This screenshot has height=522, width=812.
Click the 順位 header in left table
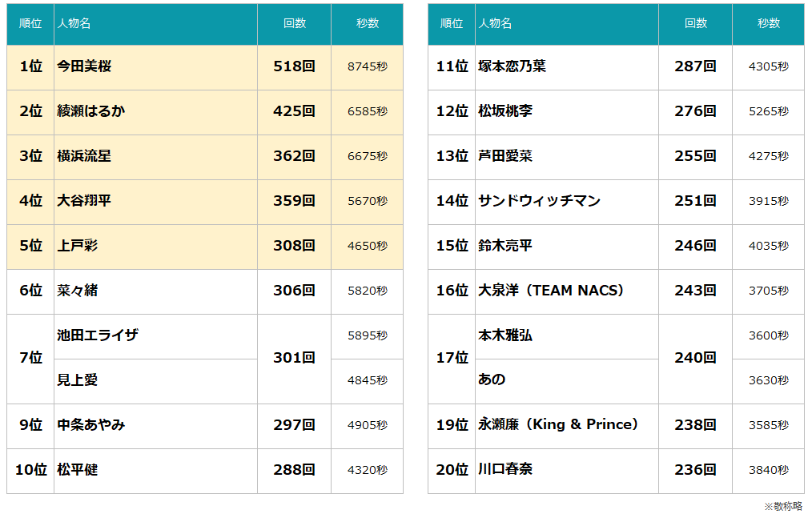coord(30,24)
